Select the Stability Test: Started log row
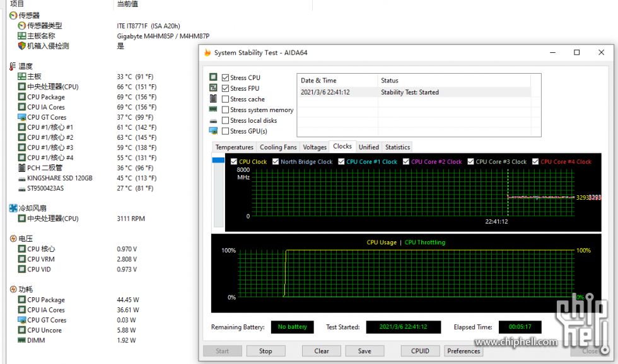 (x=414, y=92)
